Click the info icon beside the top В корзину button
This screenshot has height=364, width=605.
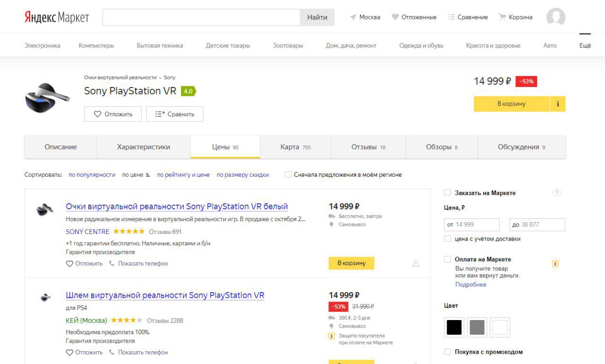[x=558, y=104]
